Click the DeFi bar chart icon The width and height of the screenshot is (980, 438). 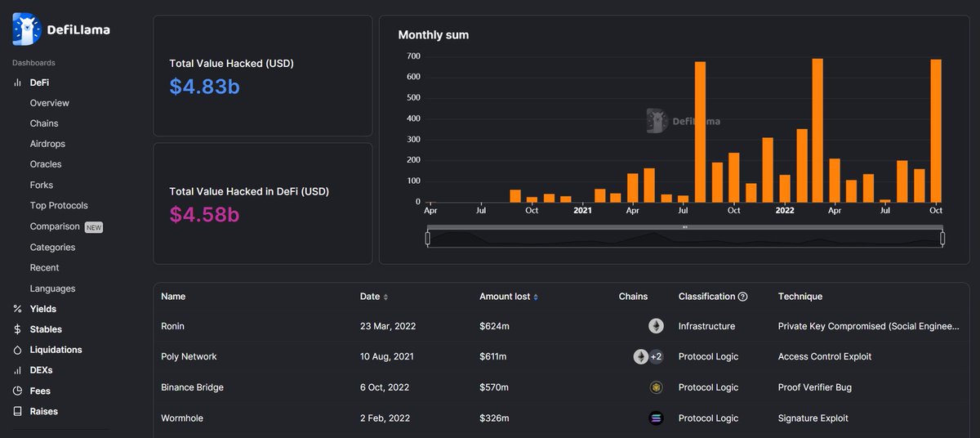point(17,83)
